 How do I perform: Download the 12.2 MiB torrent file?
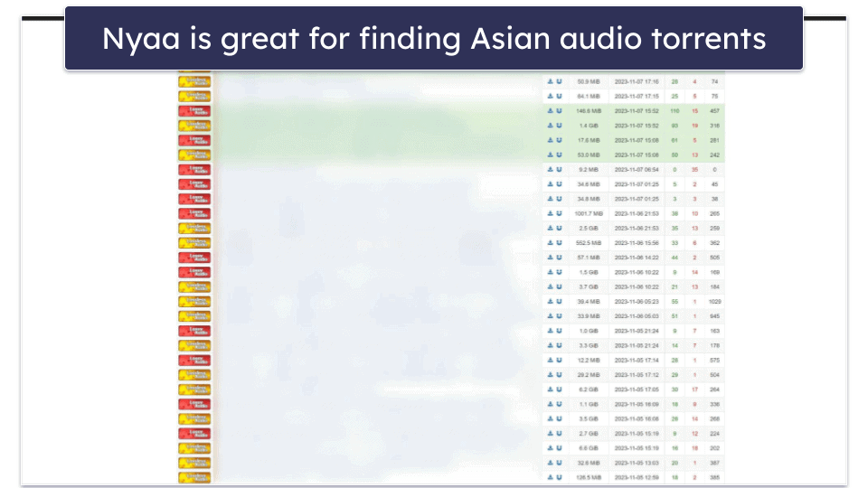(x=550, y=361)
